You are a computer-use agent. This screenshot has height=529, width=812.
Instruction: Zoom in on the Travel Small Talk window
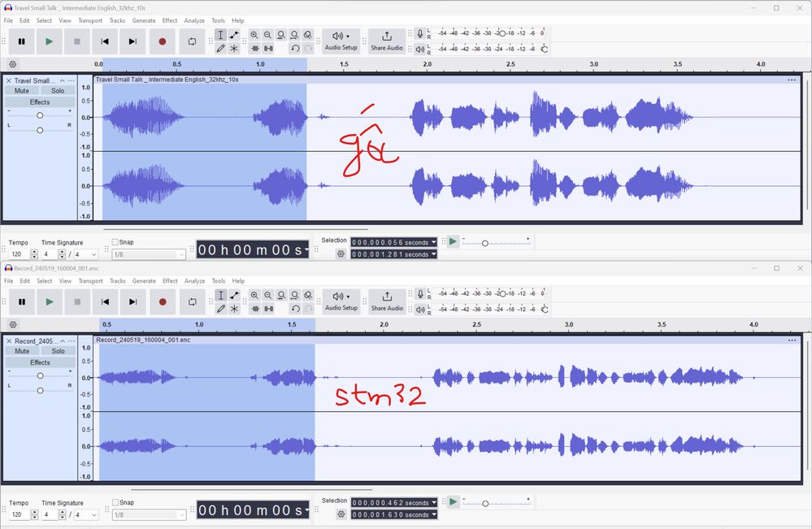[x=254, y=35]
